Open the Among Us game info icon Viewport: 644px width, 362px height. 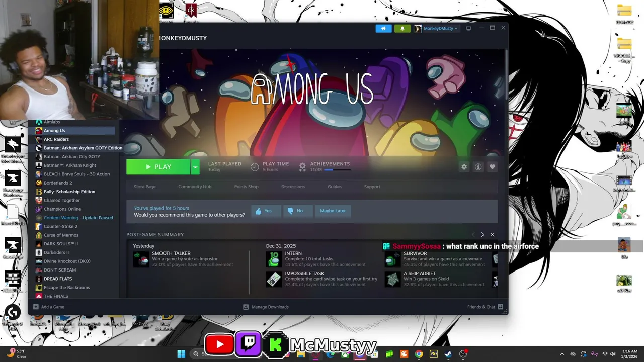478,167
